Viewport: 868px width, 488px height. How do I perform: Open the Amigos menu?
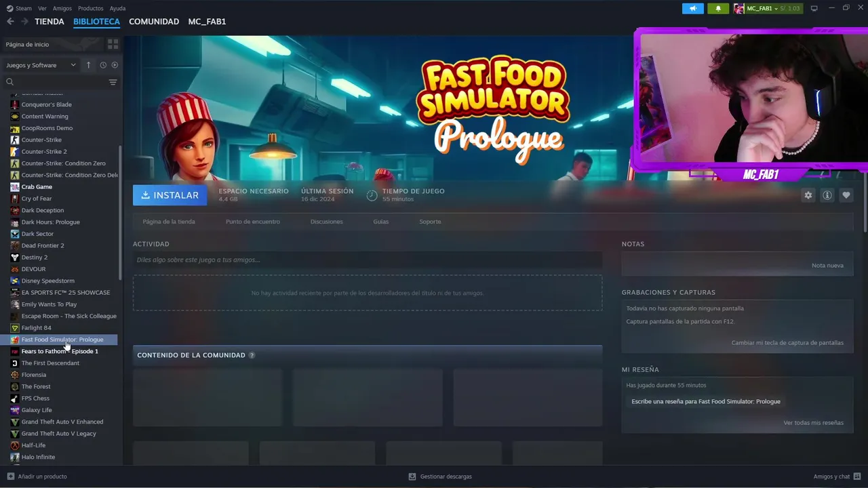[62, 8]
